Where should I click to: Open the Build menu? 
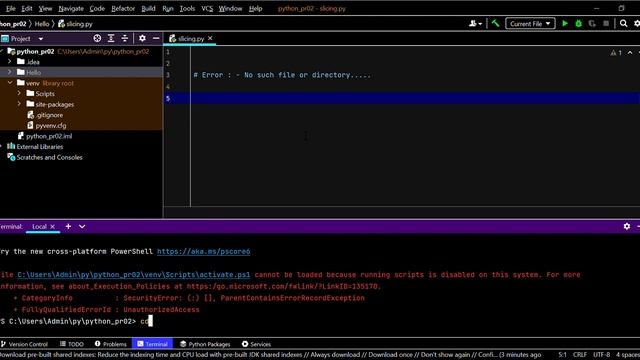click(148, 9)
